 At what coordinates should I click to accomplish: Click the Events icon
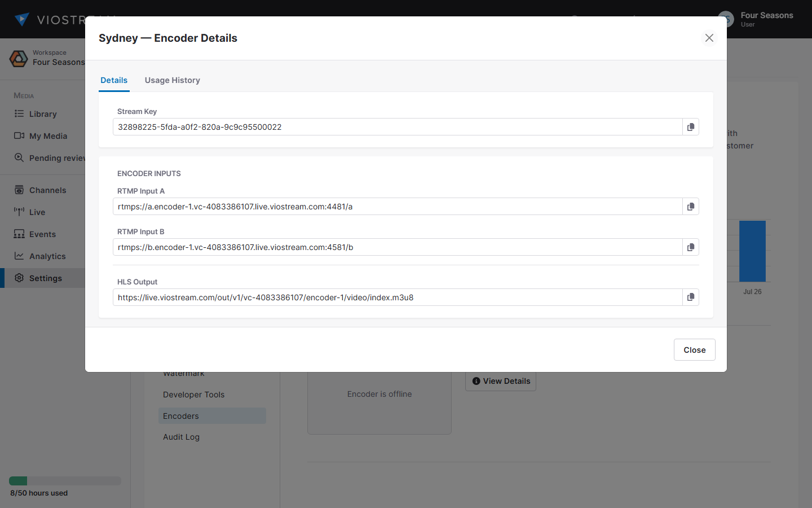19,234
